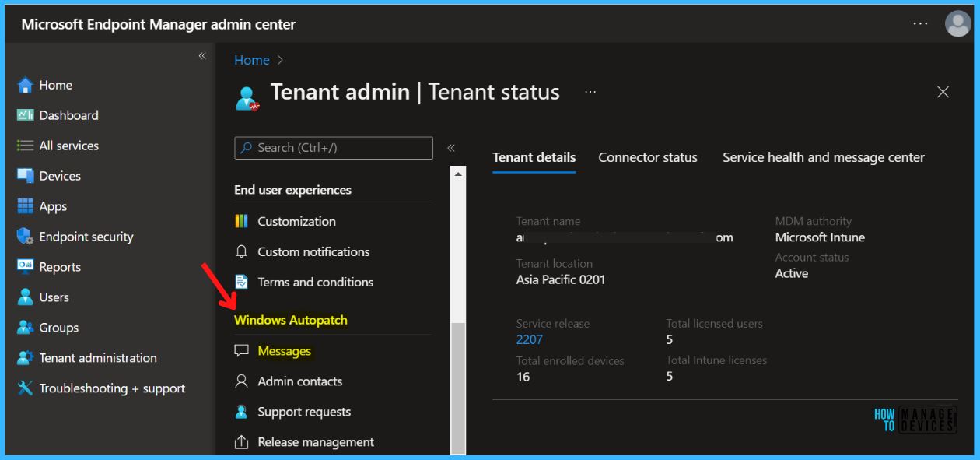Open the top bar more options ellipsis
The height and width of the screenshot is (460, 980).
pos(920,24)
